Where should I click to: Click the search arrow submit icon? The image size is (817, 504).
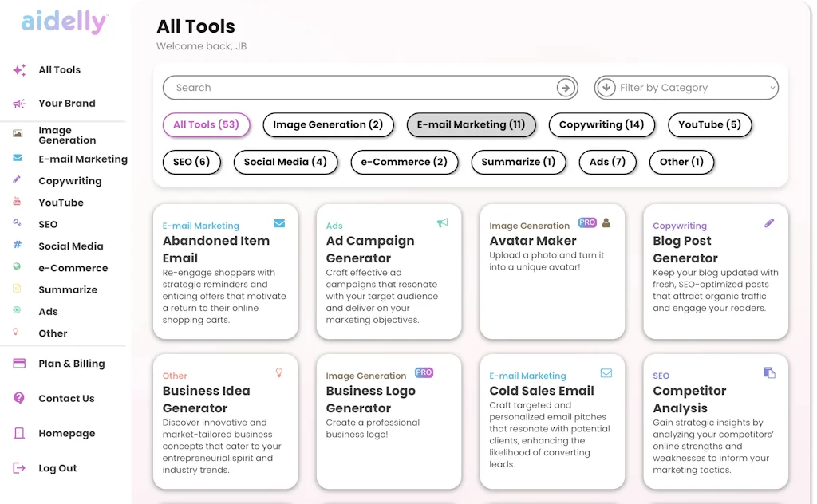[566, 88]
